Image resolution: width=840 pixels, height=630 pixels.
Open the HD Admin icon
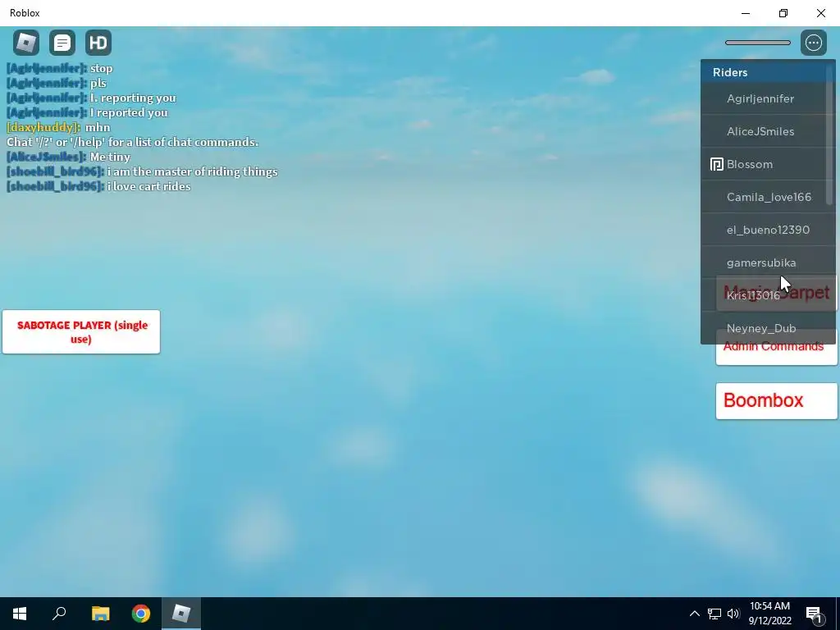98,43
